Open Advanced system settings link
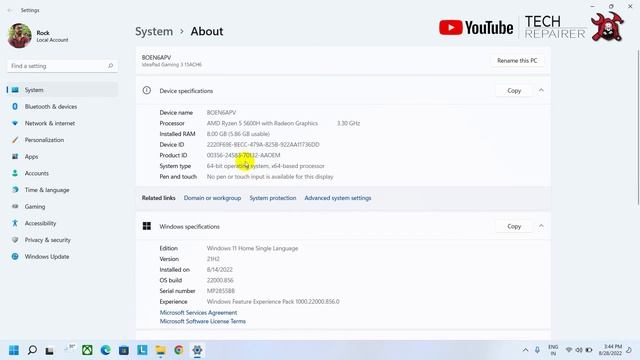The image size is (640, 360). (x=338, y=198)
